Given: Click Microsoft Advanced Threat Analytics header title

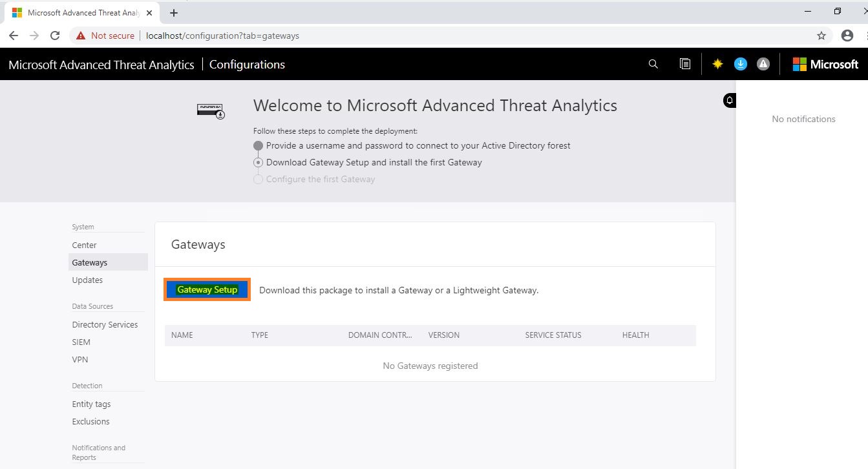Looking at the screenshot, I should point(101,65).
